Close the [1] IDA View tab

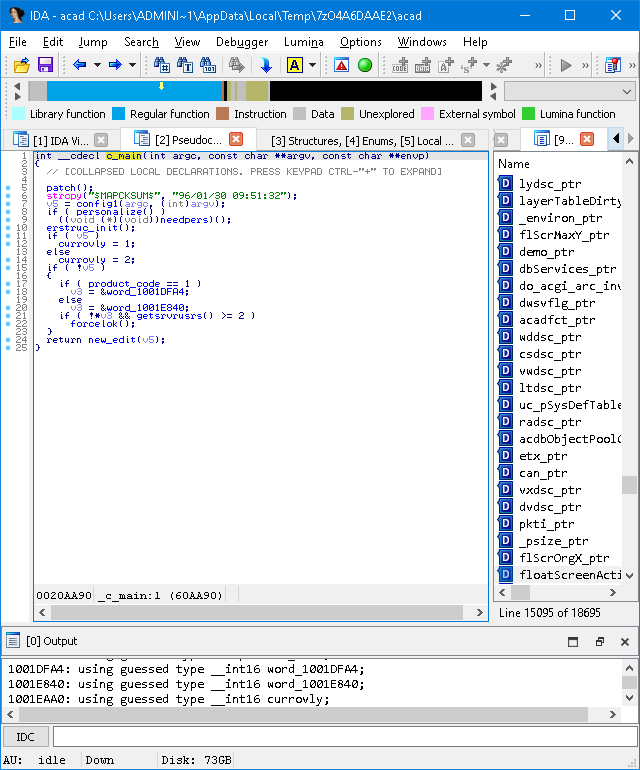click(101, 140)
